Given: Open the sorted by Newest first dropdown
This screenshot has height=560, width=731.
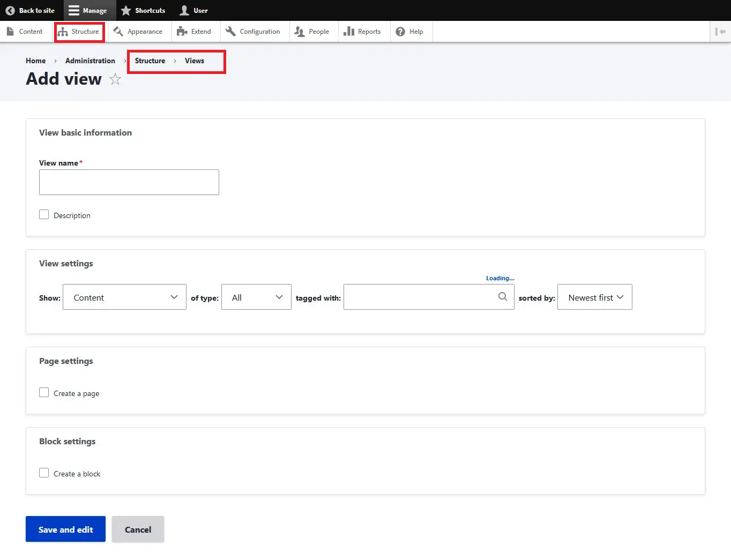Looking at the screenshot, I should pos(595,297).
